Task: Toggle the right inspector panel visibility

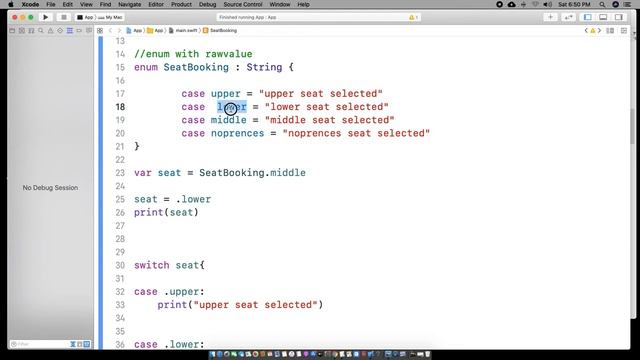Action: point(619,17)
